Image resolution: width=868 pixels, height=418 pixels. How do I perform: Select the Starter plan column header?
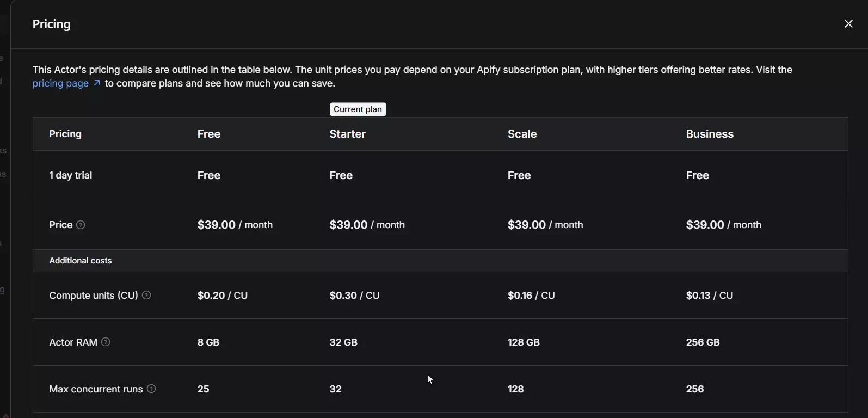(348, 134)
